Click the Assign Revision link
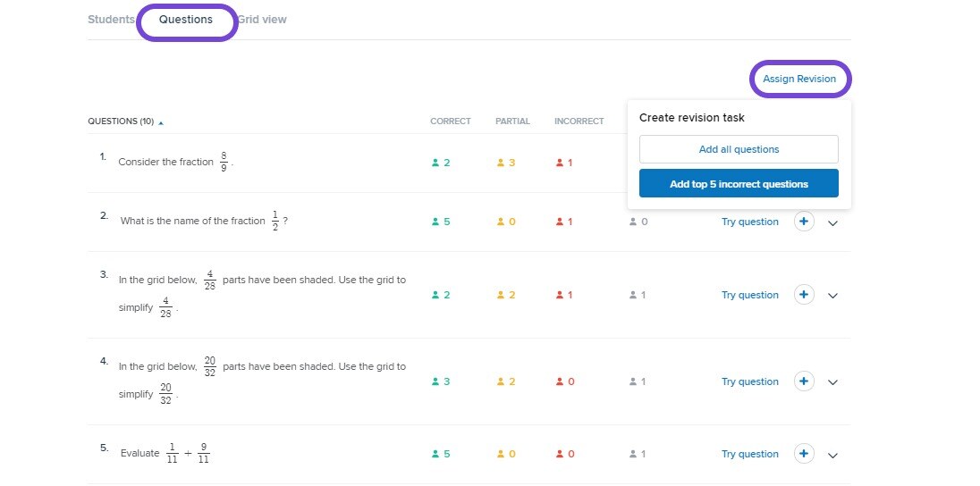 click(799, 79)
